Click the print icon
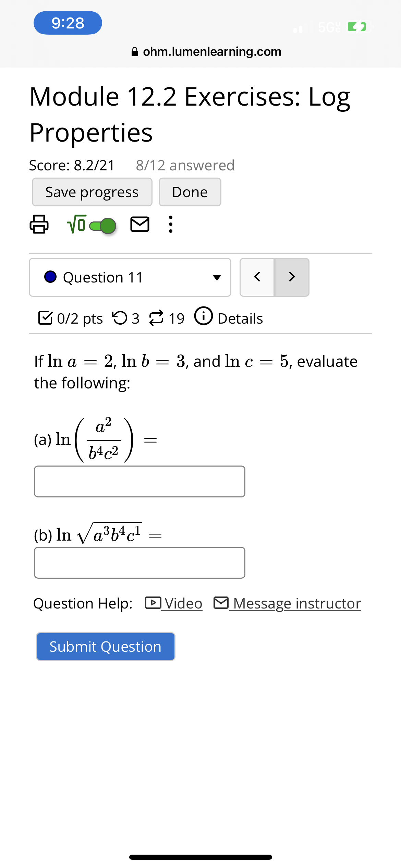Screen dimensions: 401x868 [38, 225]
